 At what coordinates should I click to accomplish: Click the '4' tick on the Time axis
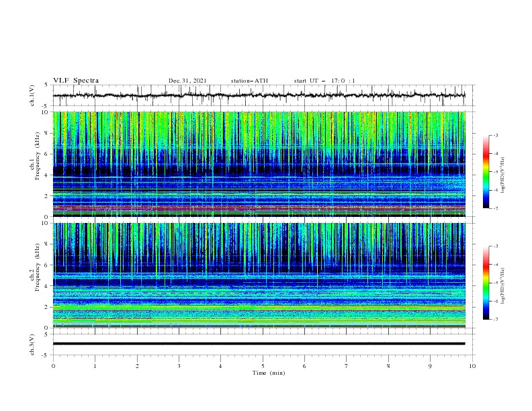[x=221, y=366]
